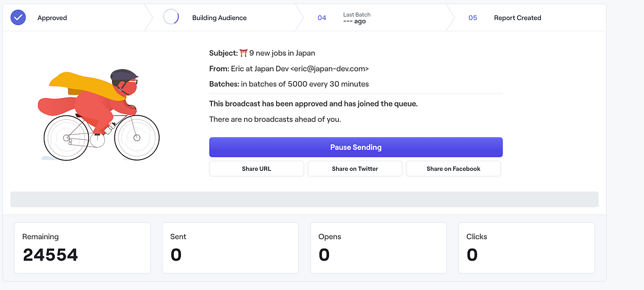Click the Share URL button
Viewport: 644px width, 290px height.
[256, 169]
